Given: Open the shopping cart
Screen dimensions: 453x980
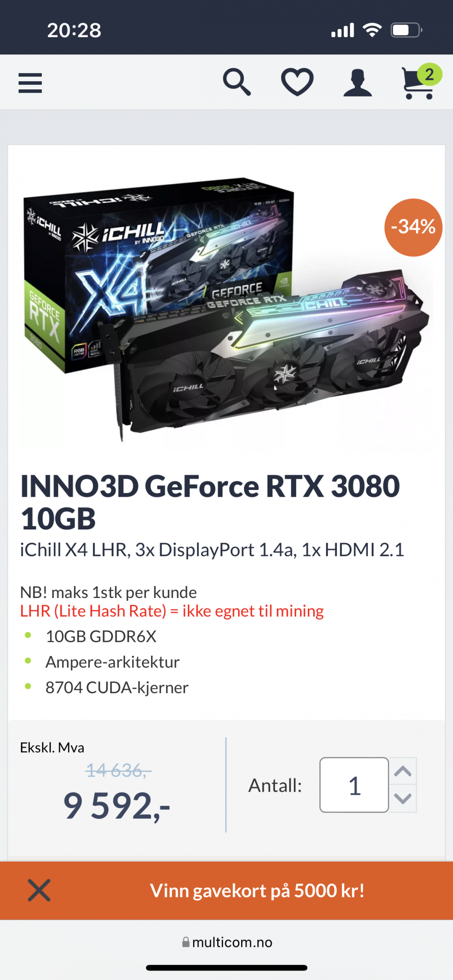Looking at the screenshot, I should 417,83.
